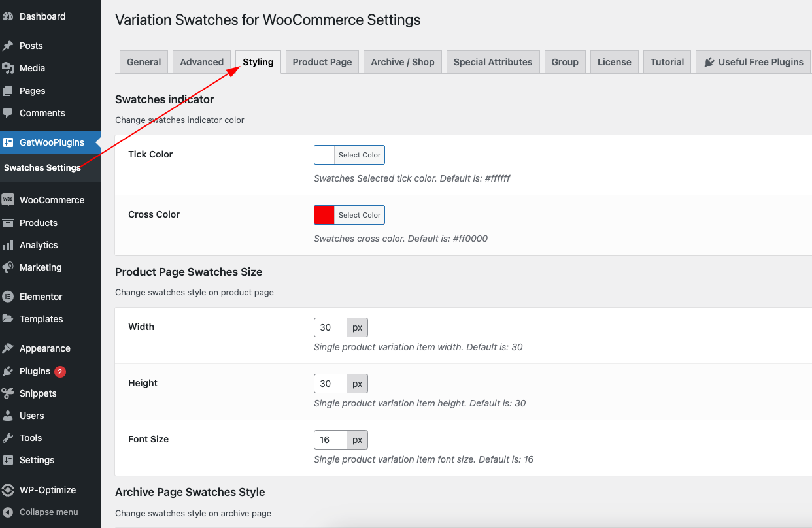This screenshot has height=528, width=812.
Task: Open the Tutorial tab
Action: coord(668,62)
